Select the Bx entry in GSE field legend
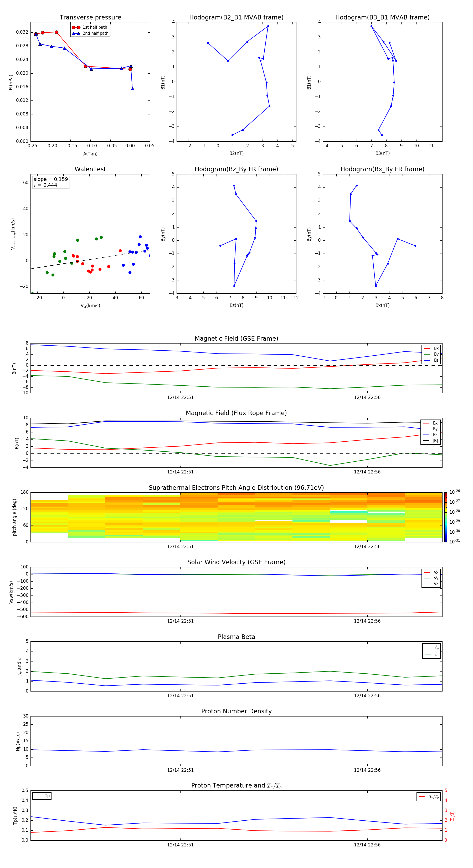473x868 pixels. pos(431,349)
